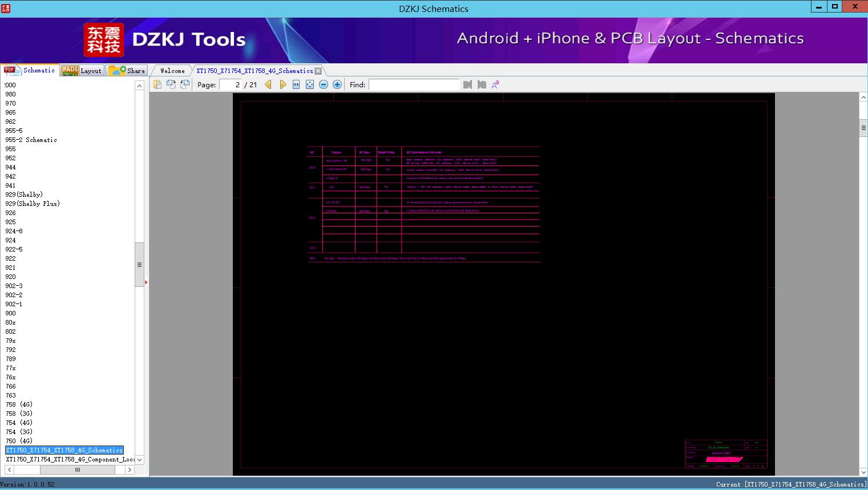
Task: Select the 955-5 list entry
Action: [x=14, y=131]
